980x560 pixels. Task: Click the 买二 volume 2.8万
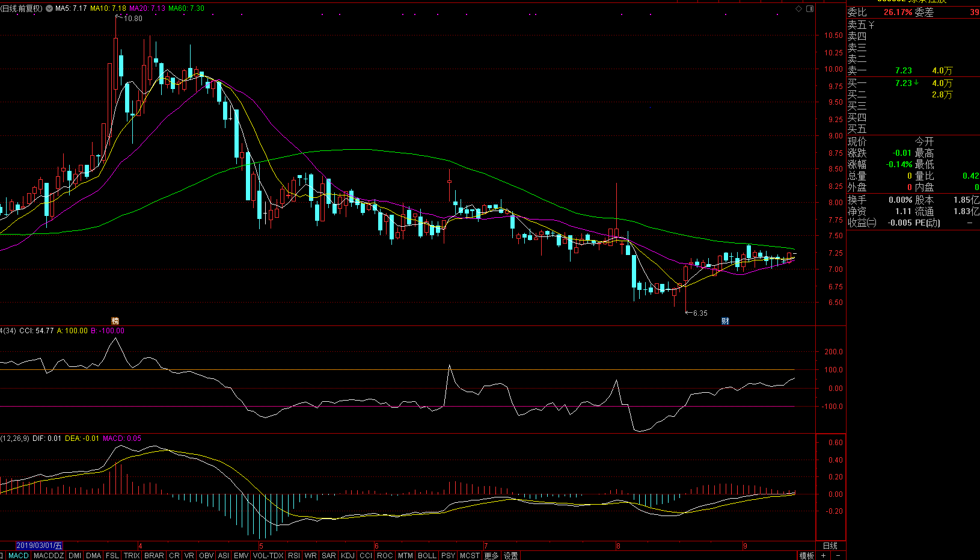(942, 95)
